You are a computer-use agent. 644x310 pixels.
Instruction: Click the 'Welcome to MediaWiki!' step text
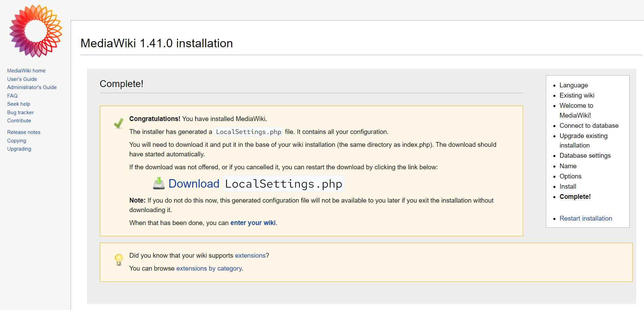point(576,110)
